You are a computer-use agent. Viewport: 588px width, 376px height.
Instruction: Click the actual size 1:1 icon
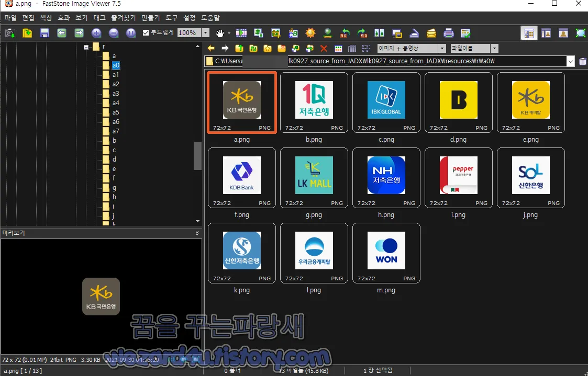pos(131,33)
